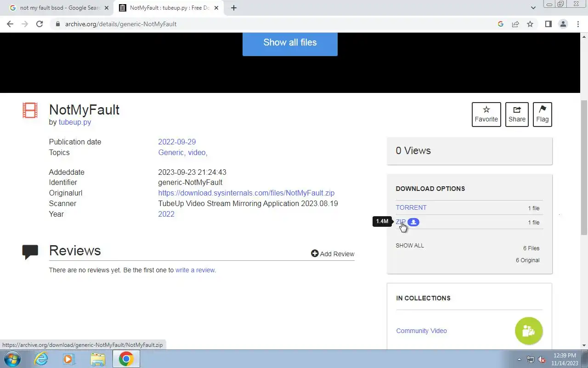The width and height of the screenshot is (588, 368).
Task: Click the 'write a review' link
Action: (x=195, y=270)
